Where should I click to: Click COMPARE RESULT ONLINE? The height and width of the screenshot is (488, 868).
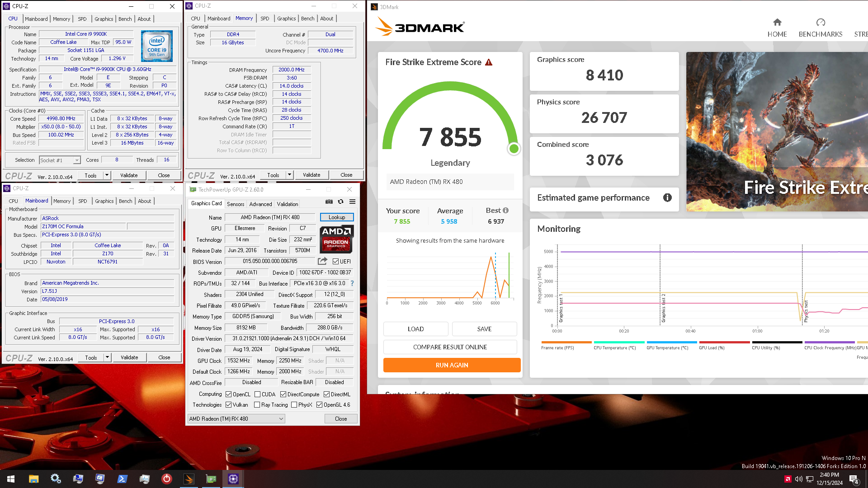[450, 347]
